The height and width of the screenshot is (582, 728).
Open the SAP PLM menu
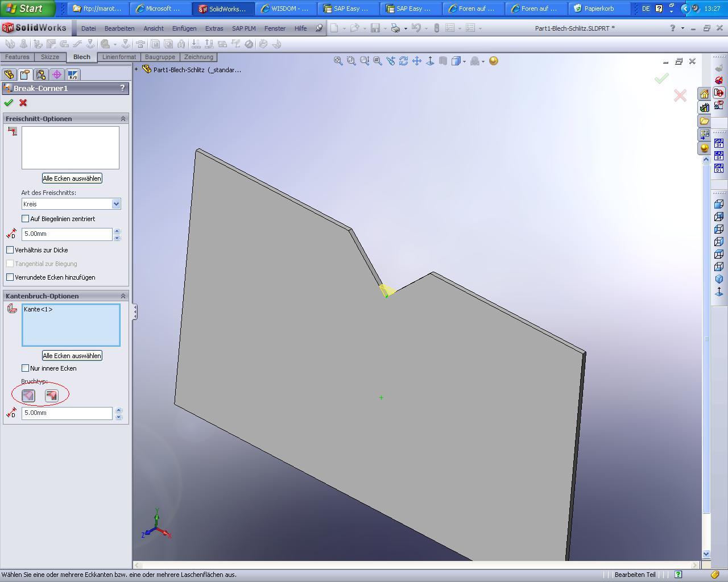click(243, 28)
